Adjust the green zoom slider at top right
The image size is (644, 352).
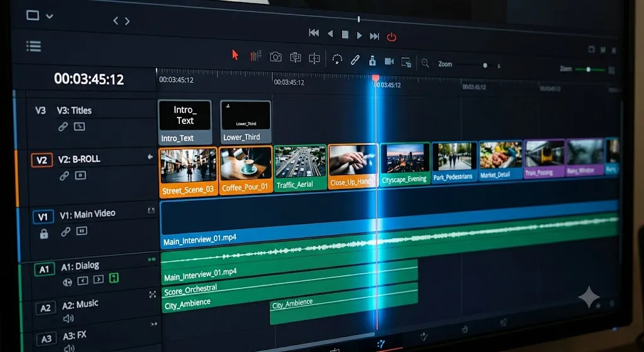coord(588,69)
